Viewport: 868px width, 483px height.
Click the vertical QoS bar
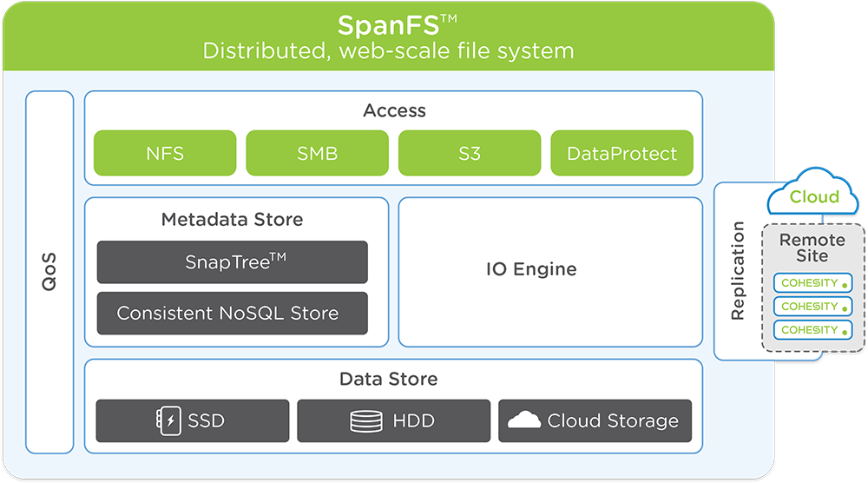(x=49, y=272)
